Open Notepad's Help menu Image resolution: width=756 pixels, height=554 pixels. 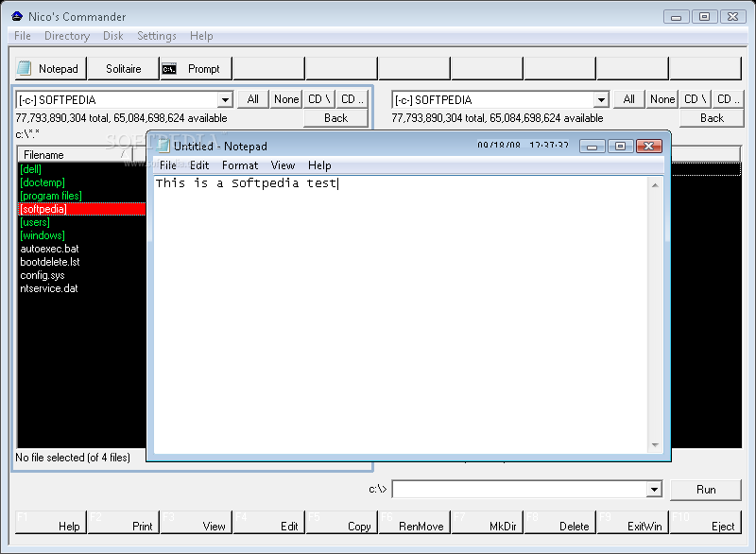319,165
